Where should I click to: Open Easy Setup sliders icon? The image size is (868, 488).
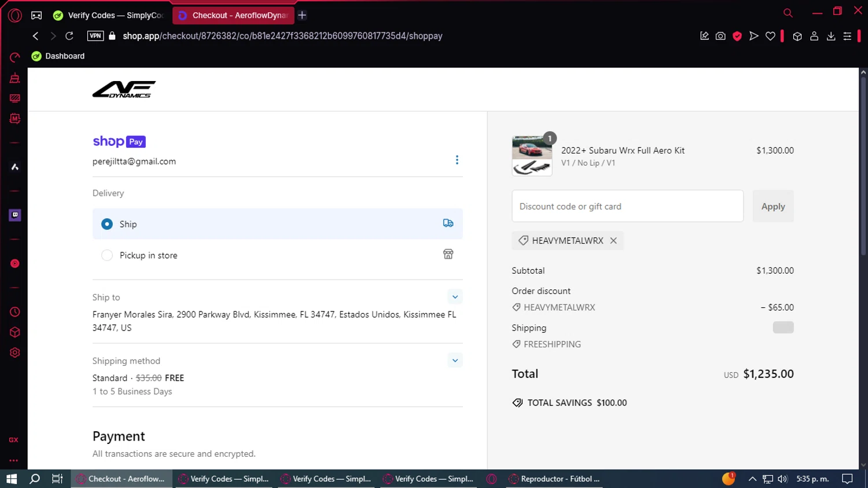click(847, 36)
